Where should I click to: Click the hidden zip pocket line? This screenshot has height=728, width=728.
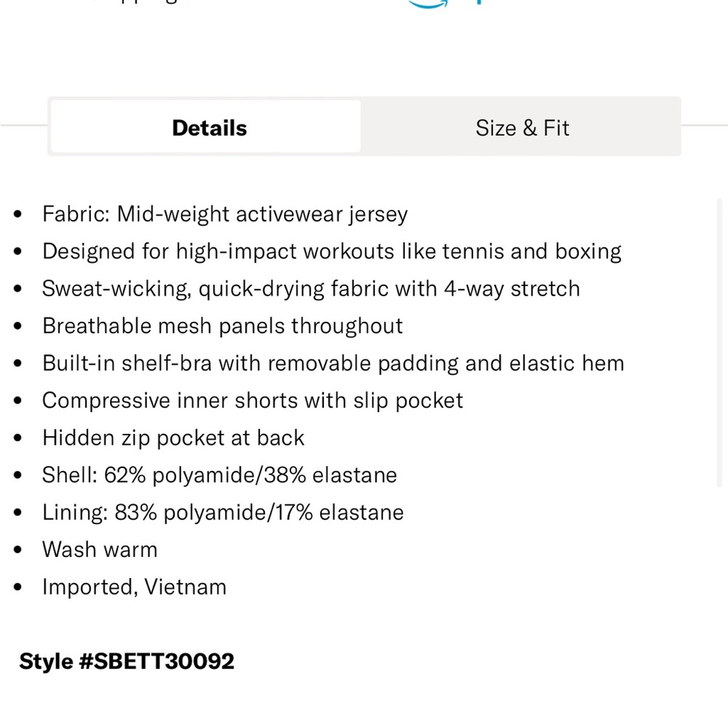[173, 438]
